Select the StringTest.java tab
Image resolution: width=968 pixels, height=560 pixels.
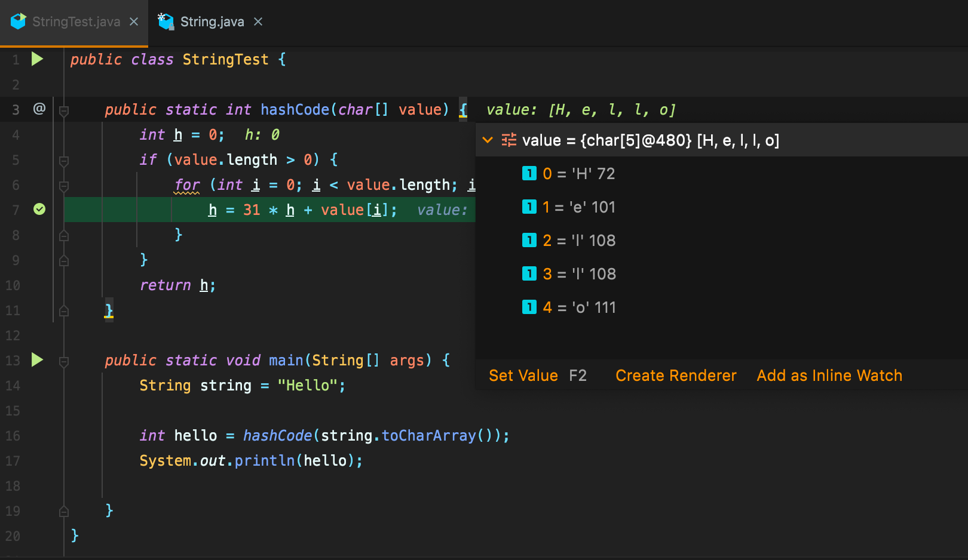[76, 22]
